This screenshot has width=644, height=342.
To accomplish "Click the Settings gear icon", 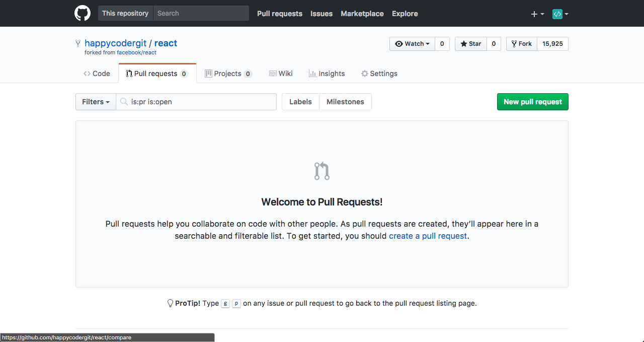I will pyautogui.click(x=364, y=73).
